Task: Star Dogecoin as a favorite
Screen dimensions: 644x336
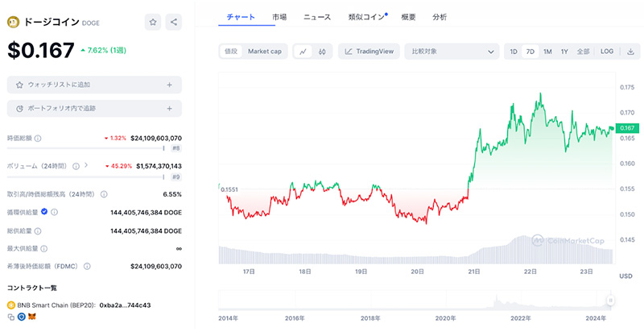Action: coord(153,23)
